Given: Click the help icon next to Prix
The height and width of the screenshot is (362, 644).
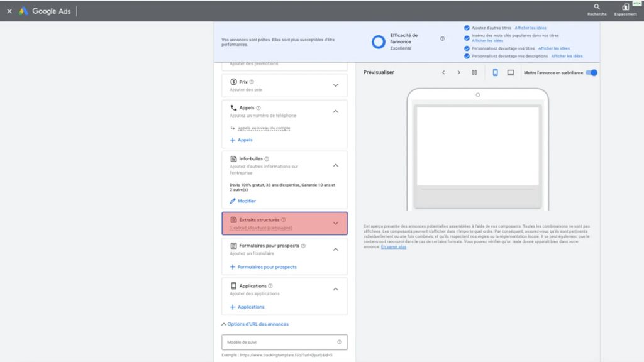Looking at the screenshot, I should (x=252, y=82).
